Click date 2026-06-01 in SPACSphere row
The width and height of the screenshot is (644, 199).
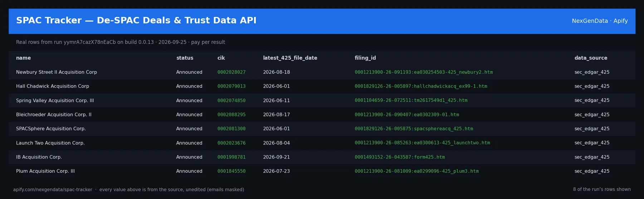[277, 129]
